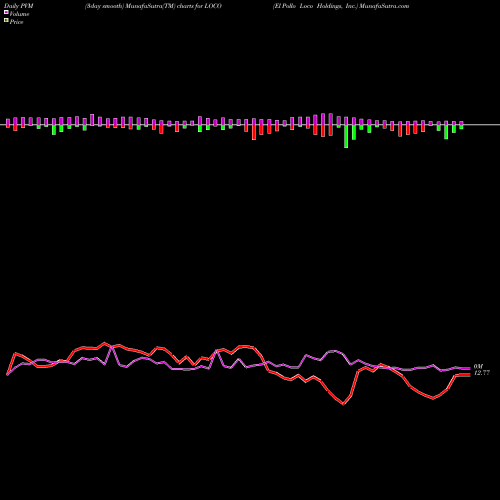Click the lowest point of red price line

point(343,404)
